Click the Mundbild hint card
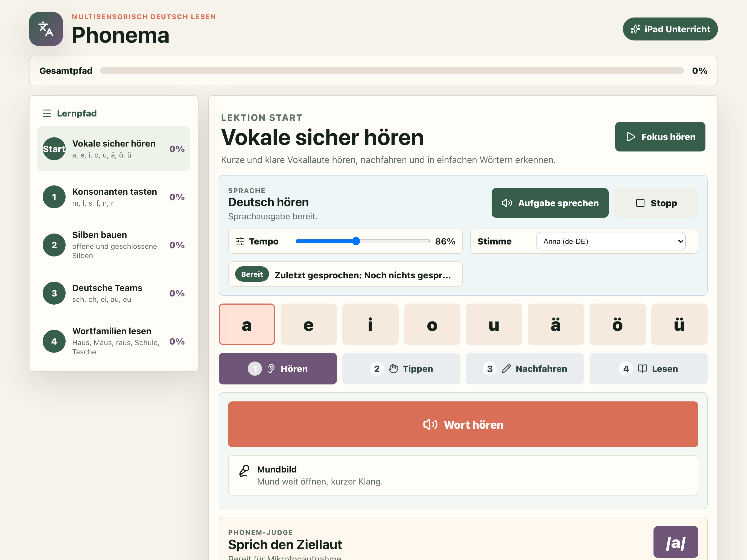This screenshot has width=747, height=560. pyautogui.click(x=463, y=475)
